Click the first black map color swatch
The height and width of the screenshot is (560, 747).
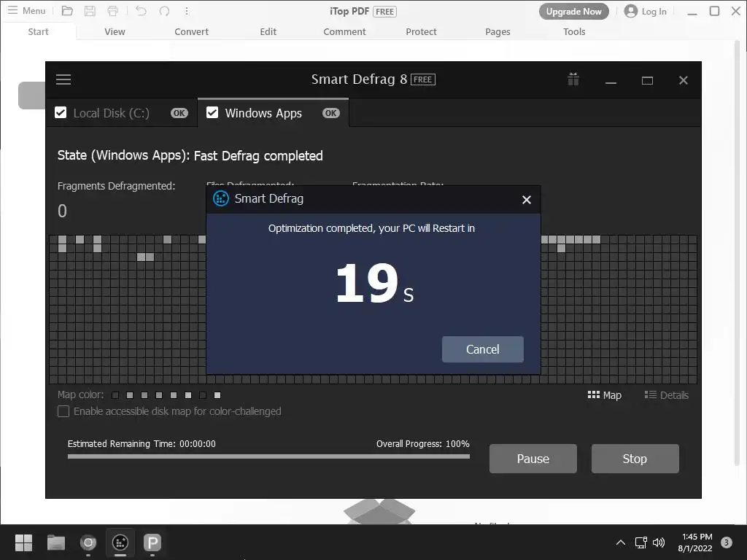pos(115,395)
